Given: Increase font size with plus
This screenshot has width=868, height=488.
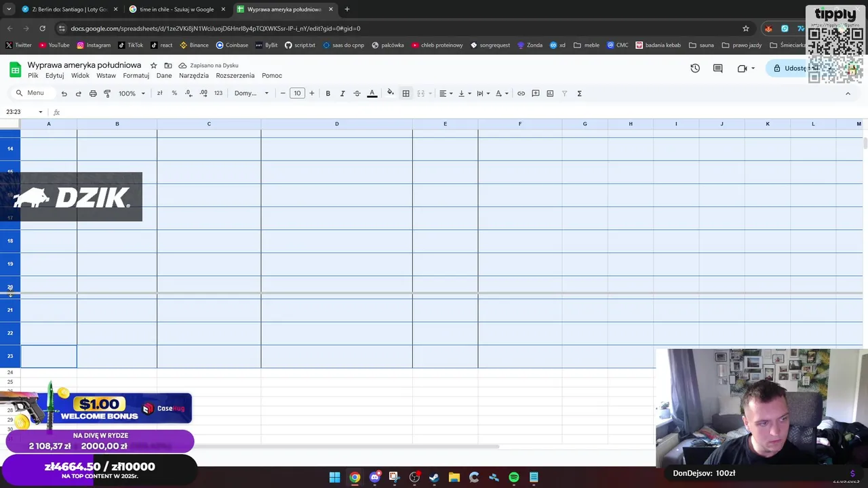Looking at the screenshot, I should click(x=312, y=94).
